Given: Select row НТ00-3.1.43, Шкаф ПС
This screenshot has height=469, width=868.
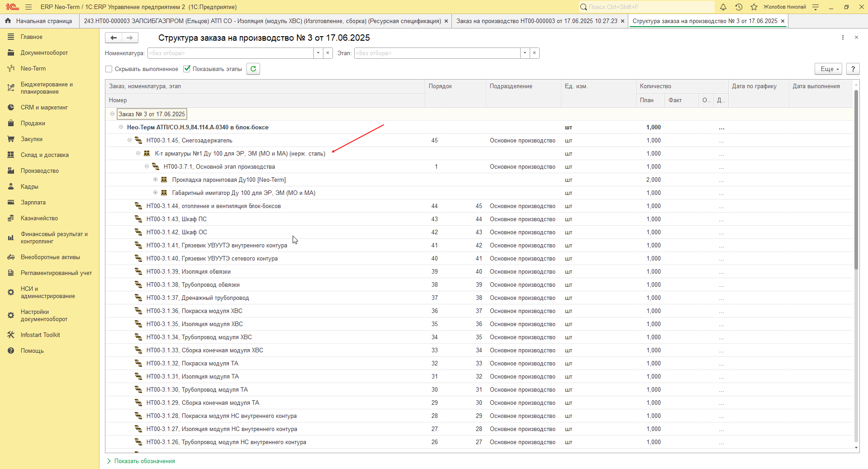Looking at the screenshot, I should [x=479, y=219].
